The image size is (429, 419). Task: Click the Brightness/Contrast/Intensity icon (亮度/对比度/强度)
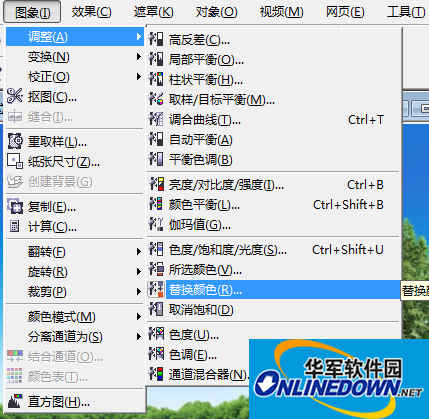[x=156, y=184]
